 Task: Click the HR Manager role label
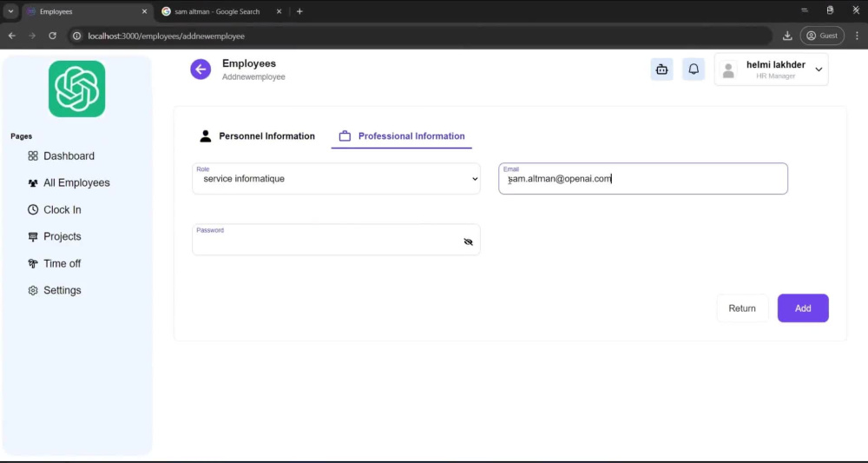tap(775, 76)
